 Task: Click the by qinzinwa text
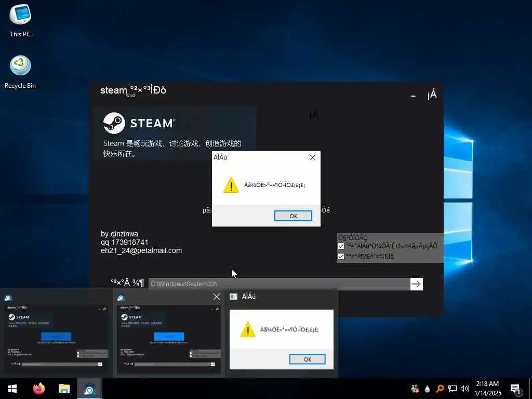point(119,234)
